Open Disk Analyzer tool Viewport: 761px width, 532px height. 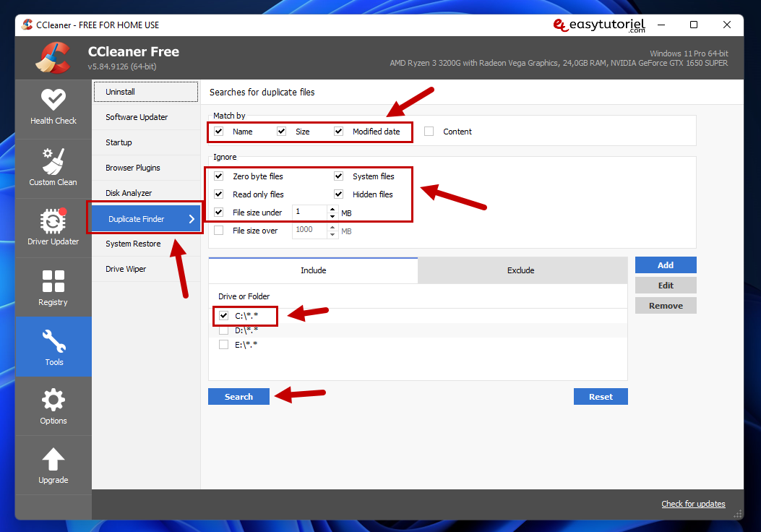click(x=145, y=193)
